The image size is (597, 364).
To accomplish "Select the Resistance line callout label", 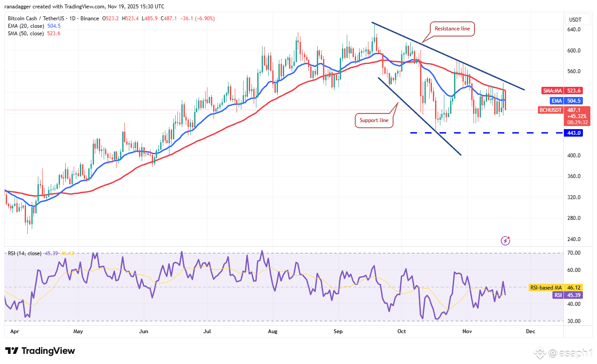I will click(453, 29).
